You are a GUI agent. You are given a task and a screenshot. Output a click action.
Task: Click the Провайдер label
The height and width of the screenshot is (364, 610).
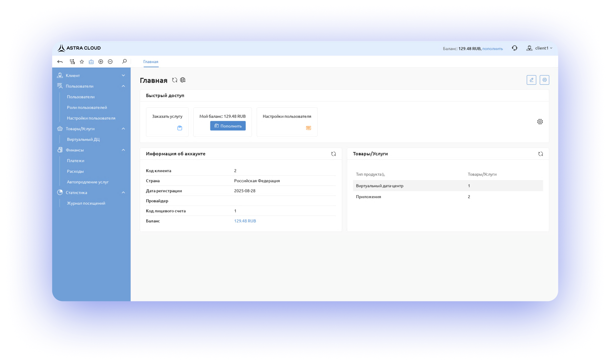pos(157,201)
